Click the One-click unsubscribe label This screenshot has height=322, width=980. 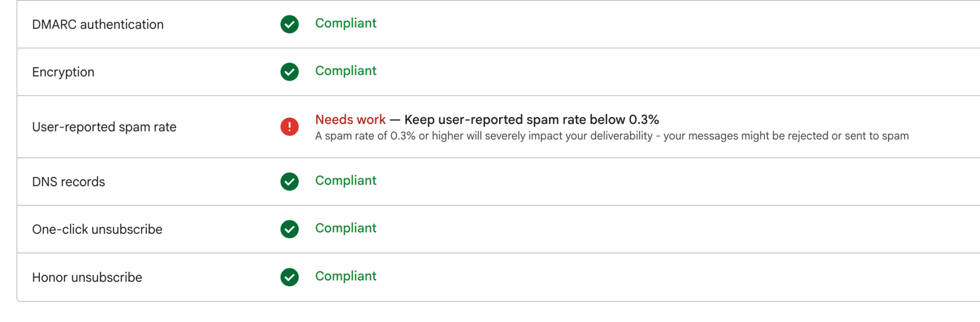[97, 230]
